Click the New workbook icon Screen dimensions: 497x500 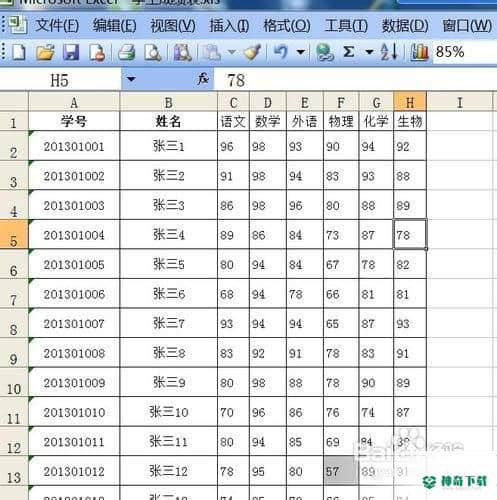pos(19,52)
